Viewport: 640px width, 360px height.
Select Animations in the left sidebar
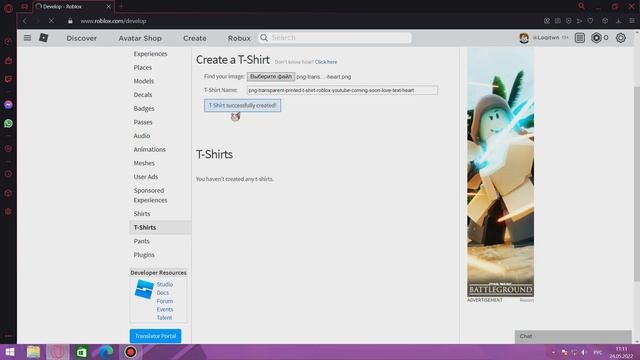point(149,149)
